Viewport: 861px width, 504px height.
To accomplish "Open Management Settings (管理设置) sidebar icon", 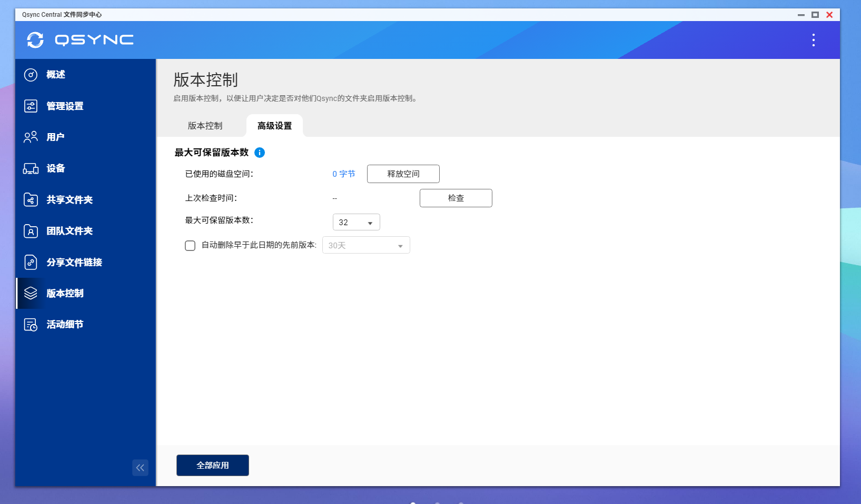I will [31, 106].
